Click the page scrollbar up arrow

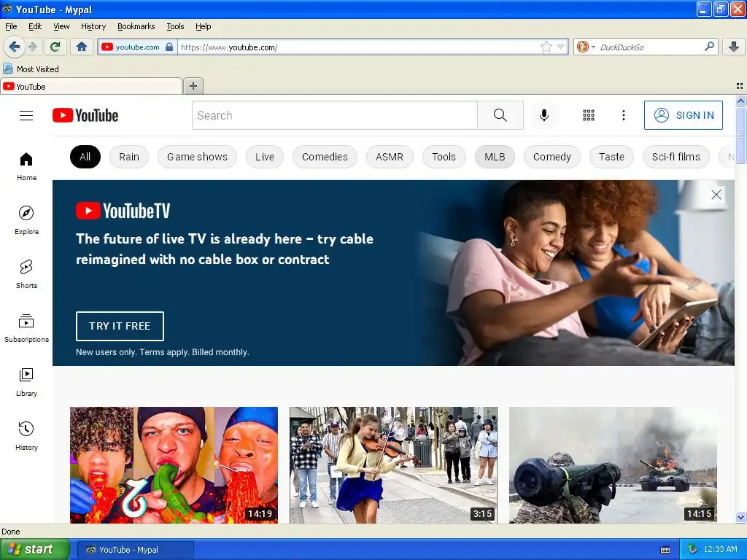click(740, 101)
